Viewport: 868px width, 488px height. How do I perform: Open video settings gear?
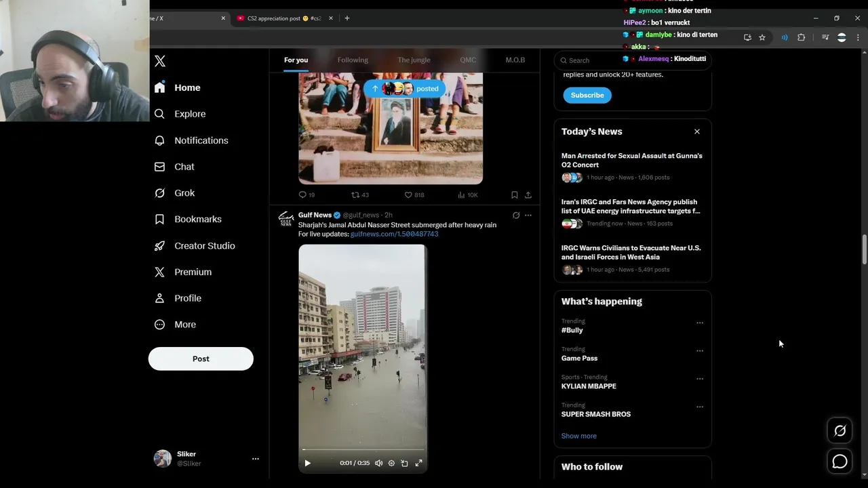(391, 463)
